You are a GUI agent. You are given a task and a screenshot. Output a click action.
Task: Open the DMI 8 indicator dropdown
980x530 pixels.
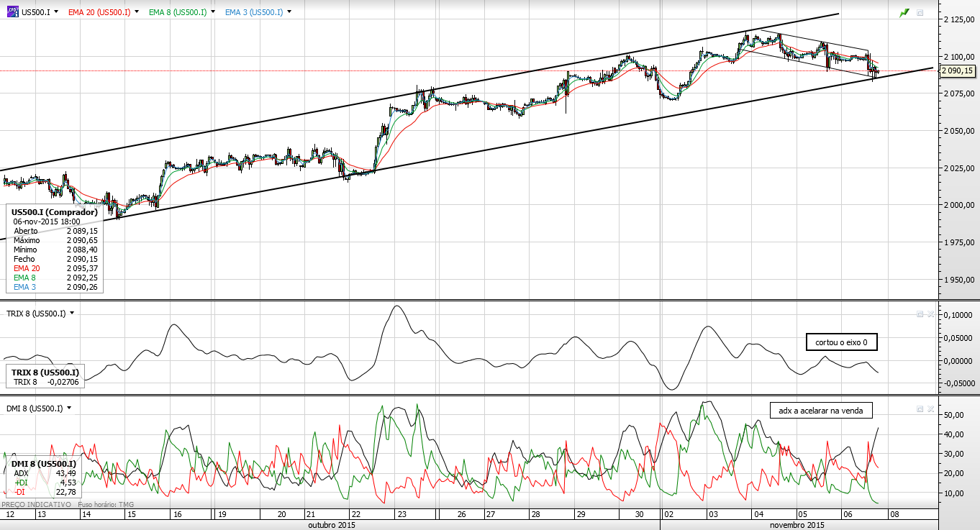click(x=69, y=408)
